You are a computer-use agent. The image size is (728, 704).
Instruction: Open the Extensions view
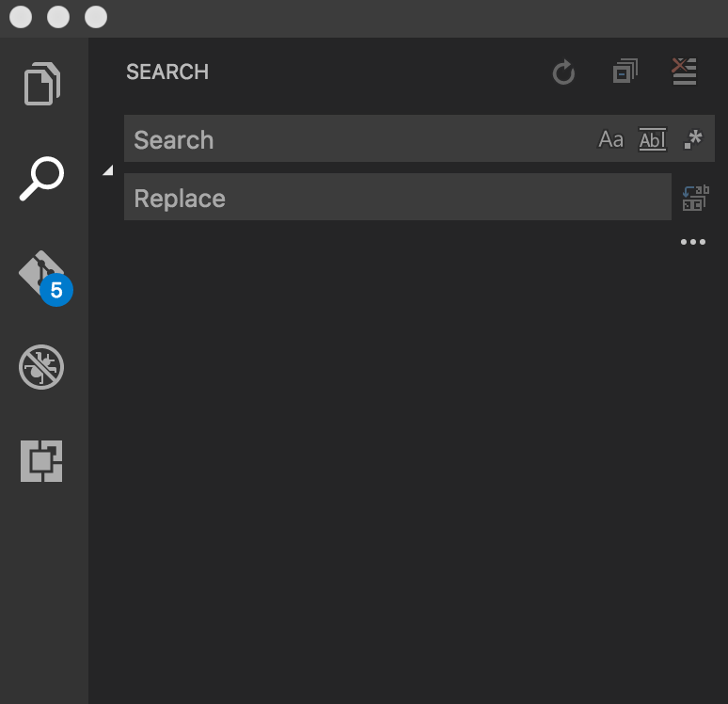pyautogui.click(x=41, y=461)
